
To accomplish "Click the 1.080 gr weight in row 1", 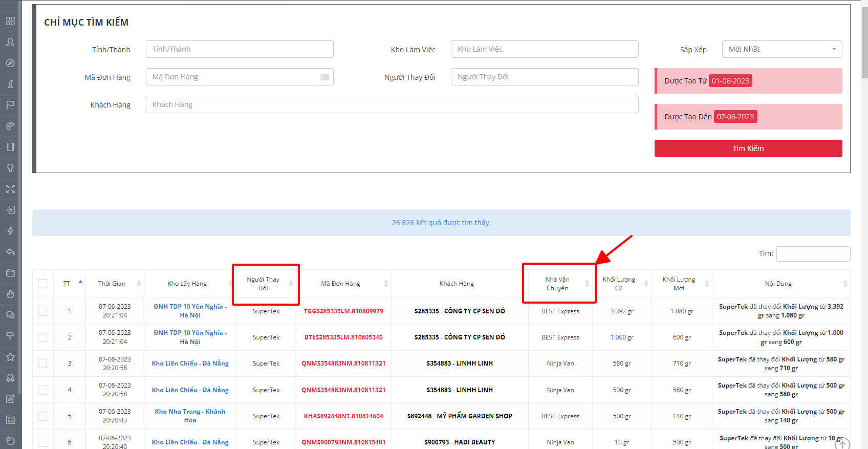I will 682,311.
